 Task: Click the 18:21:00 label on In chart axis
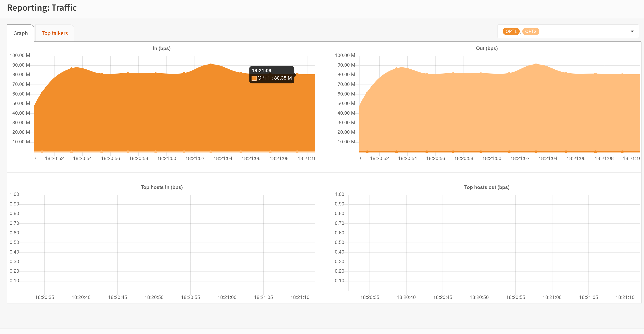tap(166, 158)
